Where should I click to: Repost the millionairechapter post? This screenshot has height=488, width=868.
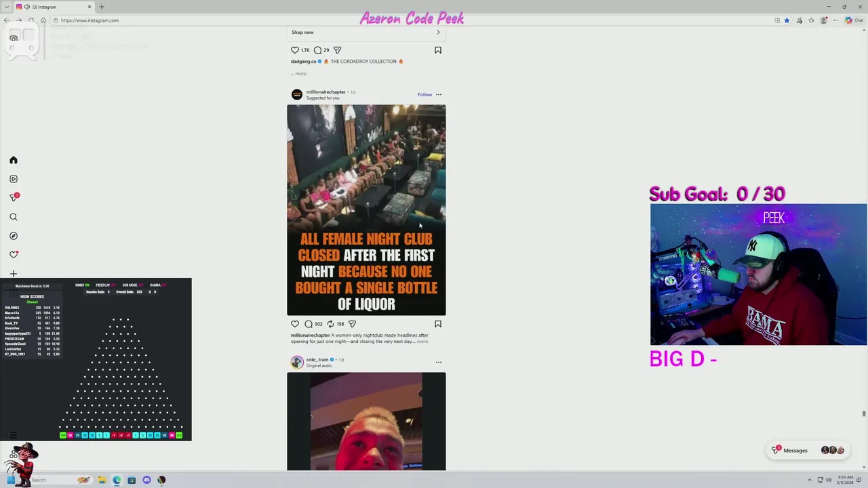[330, 324]
